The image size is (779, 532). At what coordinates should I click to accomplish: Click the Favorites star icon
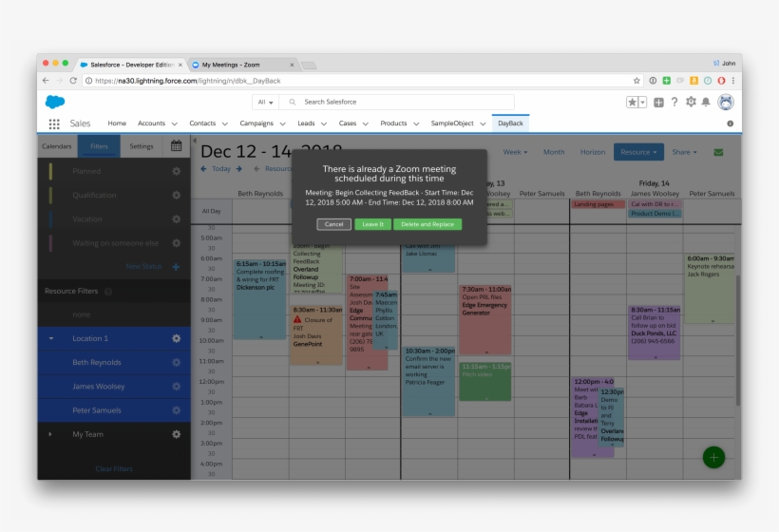point(632,103)
